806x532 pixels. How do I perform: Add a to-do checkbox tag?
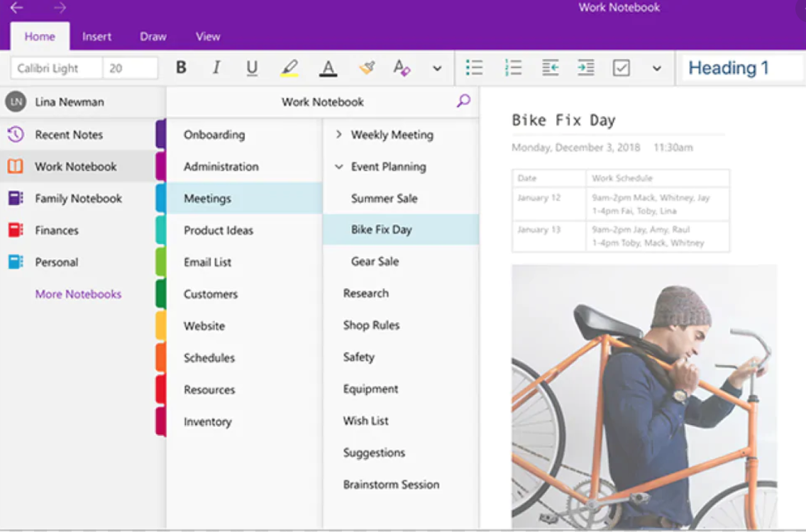[x=621, y=68]
